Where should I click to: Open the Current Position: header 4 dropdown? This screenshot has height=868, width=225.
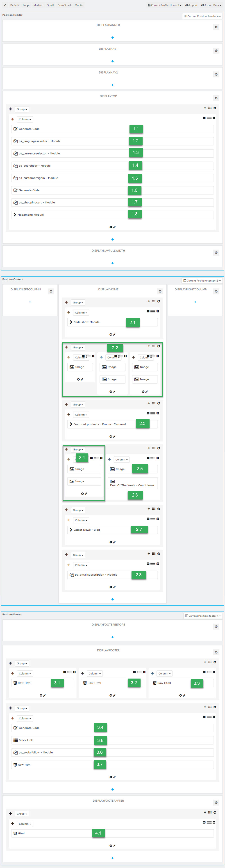click(202, 16)
